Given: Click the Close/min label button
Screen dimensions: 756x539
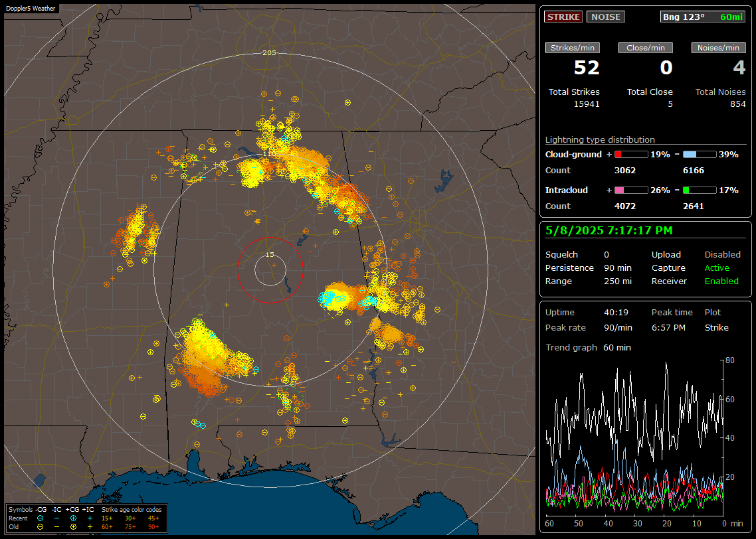Looking at the screenshot, I should click(646, 48).
